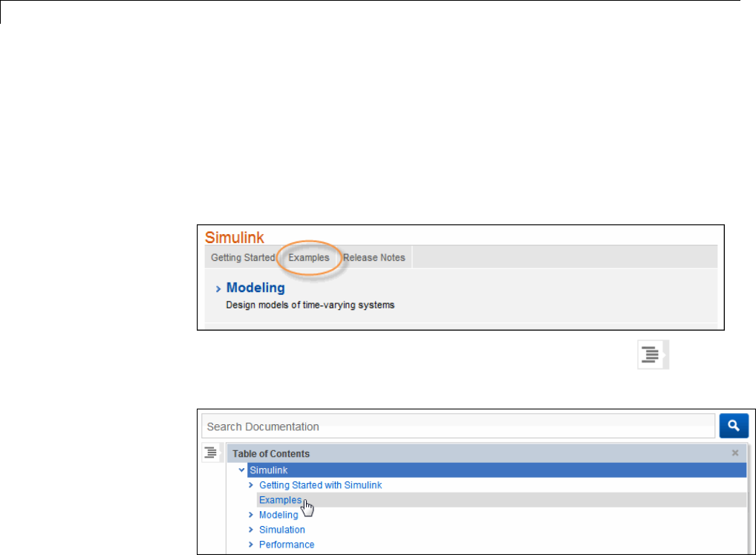Switch to the Getting Started tab
The image size is (756, 555).
click(x=243, y=258)
